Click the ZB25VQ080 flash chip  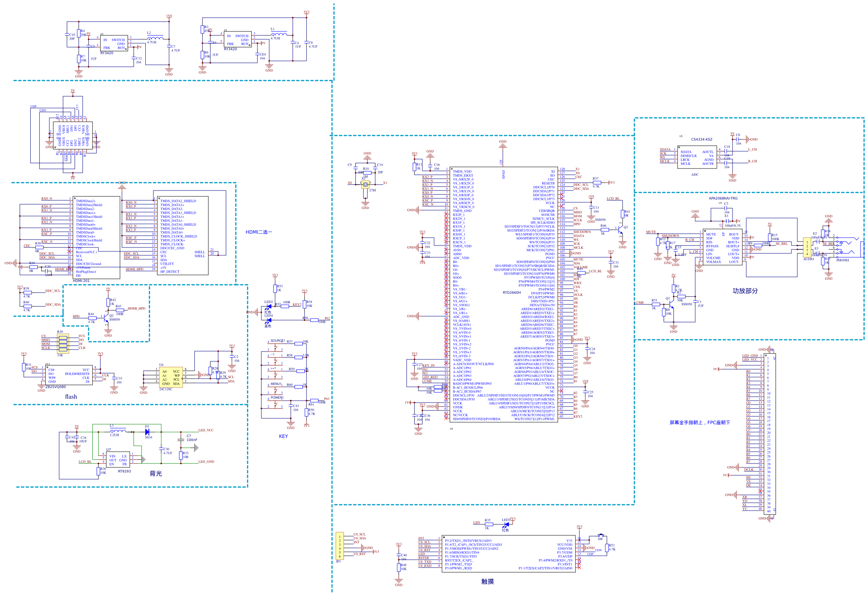click(x=68, y=375)
